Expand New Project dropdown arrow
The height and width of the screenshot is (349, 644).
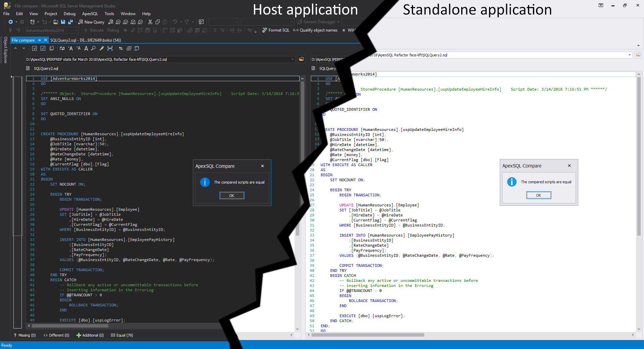click(x=38, y=22)
